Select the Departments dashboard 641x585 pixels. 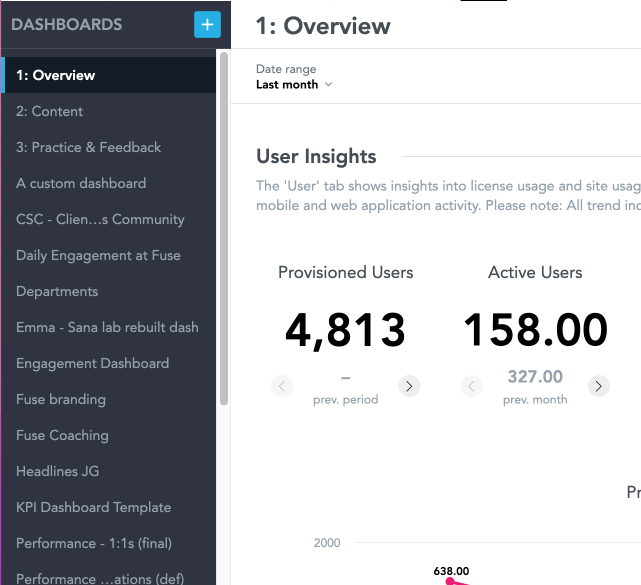pos(57,291)
